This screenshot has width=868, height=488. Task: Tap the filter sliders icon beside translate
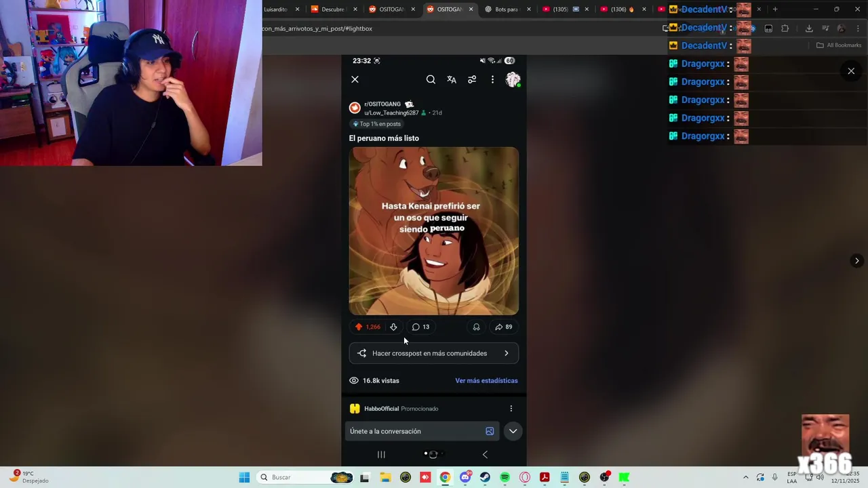coord(472,79)
